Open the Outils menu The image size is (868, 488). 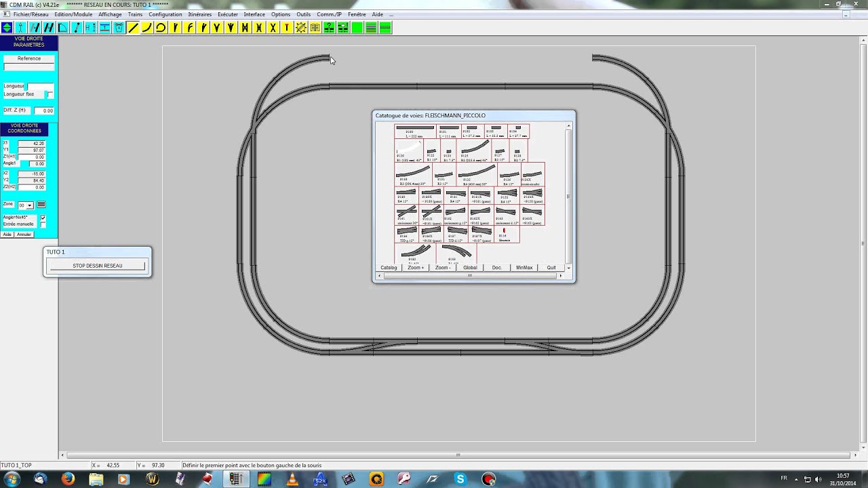click(x=303, y=14)
